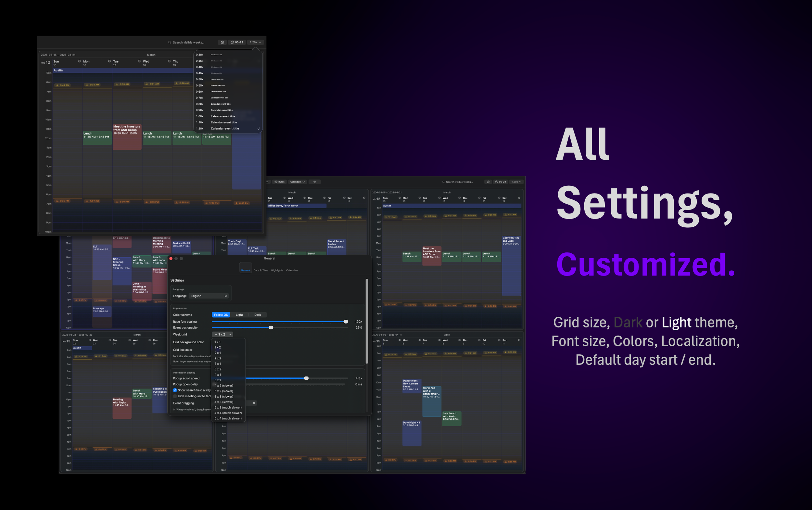Image resolution: width=812 pixels, height=510 pixels.
Task: Open the Calendars dropdown in the toolbar
Action: pyautogui.click(x=298, y=182)
